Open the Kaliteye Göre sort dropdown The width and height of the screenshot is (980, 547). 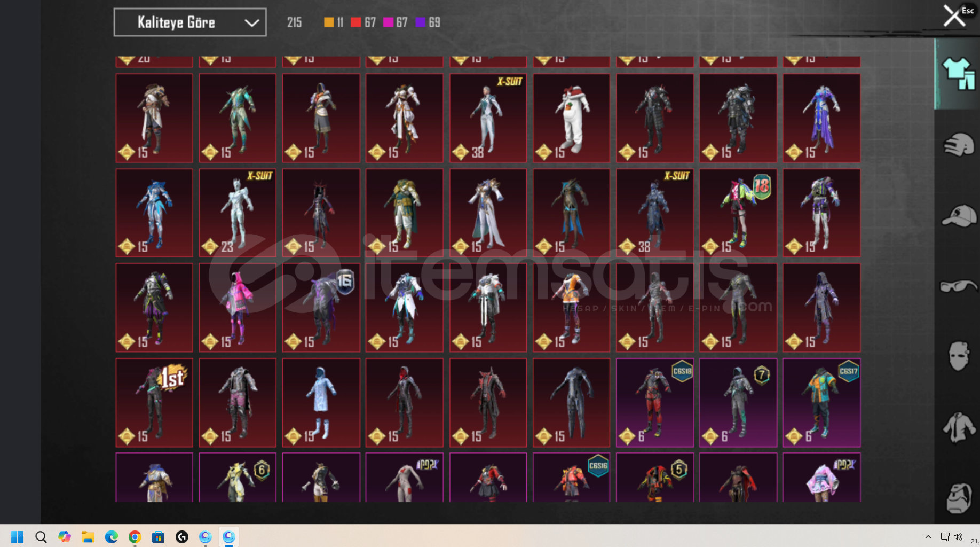[190, 22]
